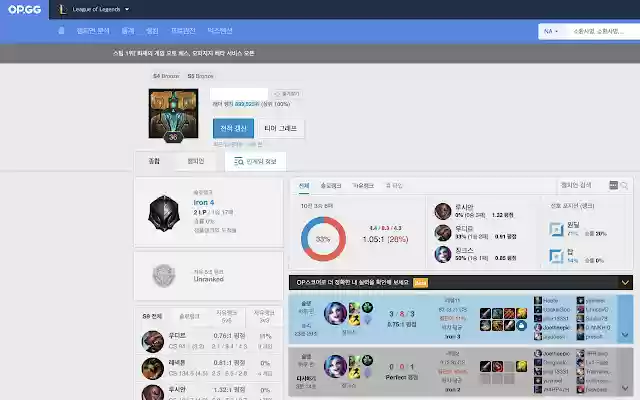Select the Unranked flex rank emblem
This screenshot has width=640, height=400.
(164, 276)
